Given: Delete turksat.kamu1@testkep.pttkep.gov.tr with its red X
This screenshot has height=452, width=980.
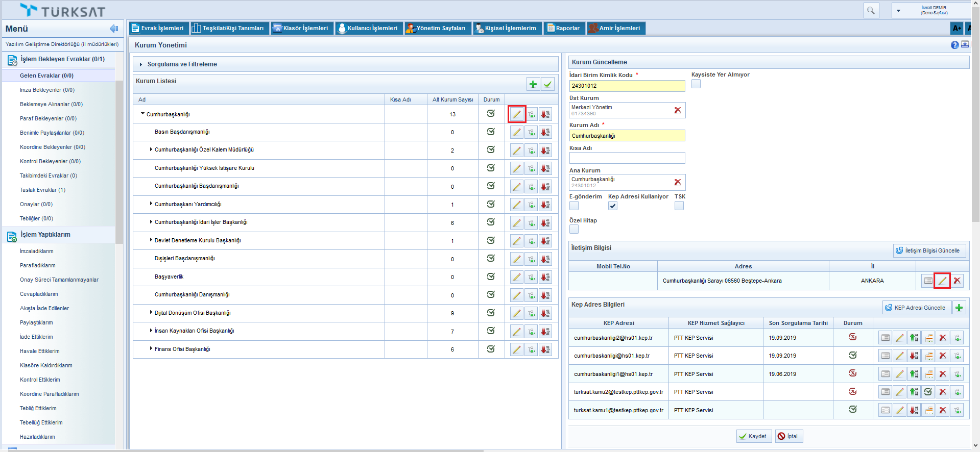Looking at the screenshot, I should coord(943,410).
